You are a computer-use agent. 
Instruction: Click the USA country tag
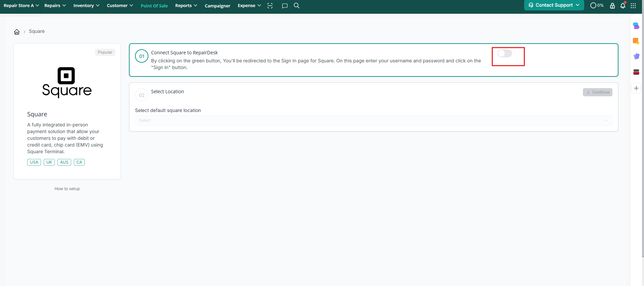(x=34, y=162)
